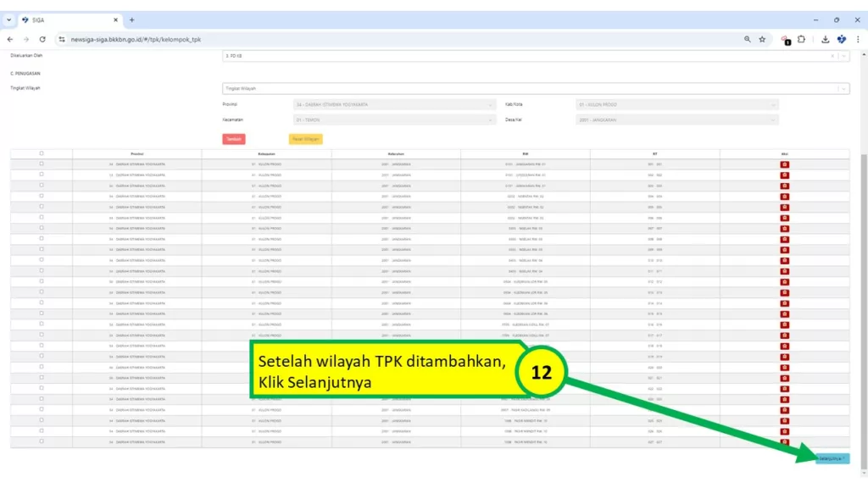The image size is (868, 488).
Task: Check the last row checkbox in the table
Action: click(x=42, y=441)
